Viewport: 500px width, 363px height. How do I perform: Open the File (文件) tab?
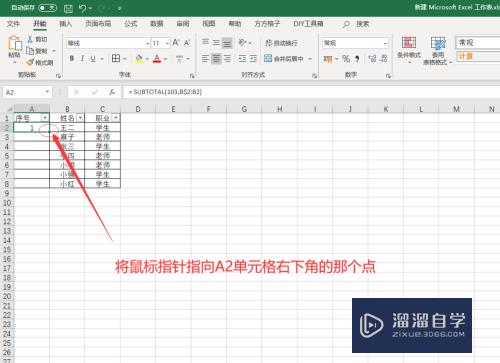point(13,24)
